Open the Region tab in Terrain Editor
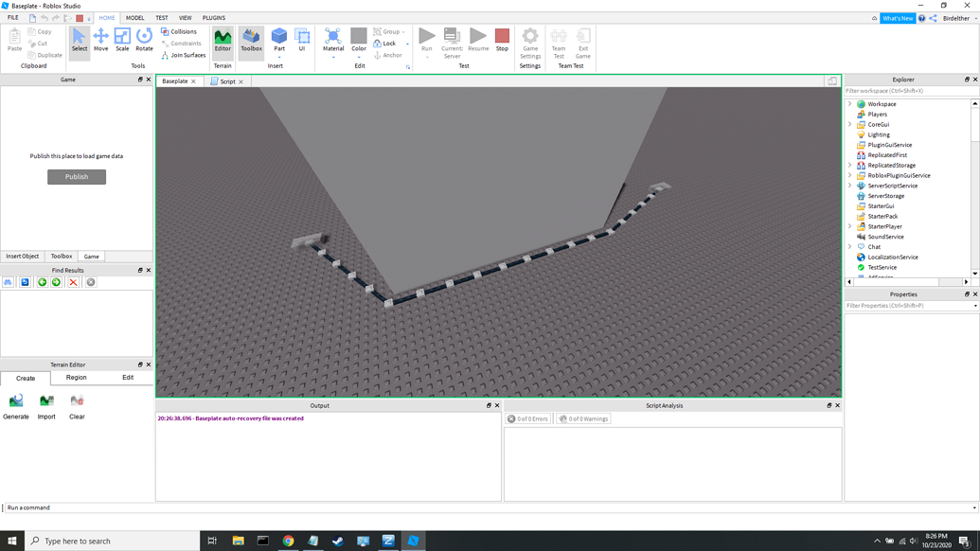Screen dimensions: 980x551 pyautogui.click(x=77, y=378)
